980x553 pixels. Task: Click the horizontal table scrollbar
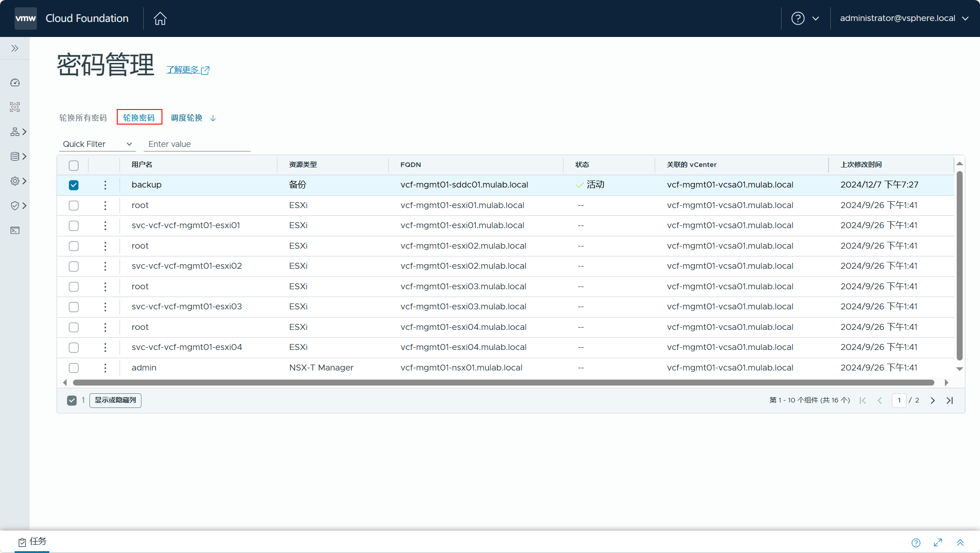(x=503, y=382)
